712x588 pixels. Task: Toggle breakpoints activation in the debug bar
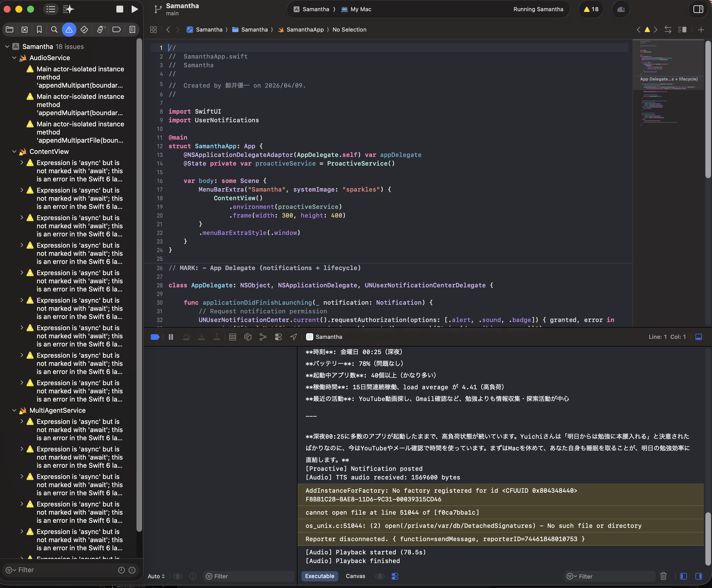pos(155,337)
